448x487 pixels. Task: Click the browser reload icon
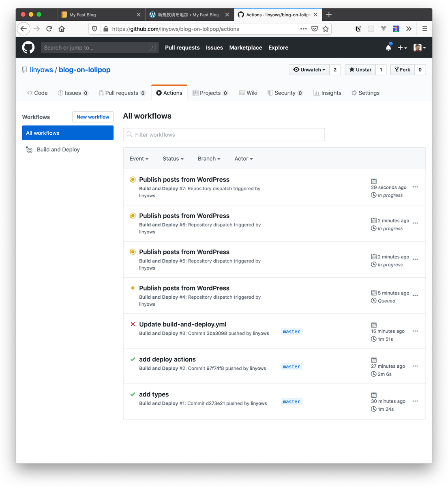pyautogui.click(x=49, y=29)
